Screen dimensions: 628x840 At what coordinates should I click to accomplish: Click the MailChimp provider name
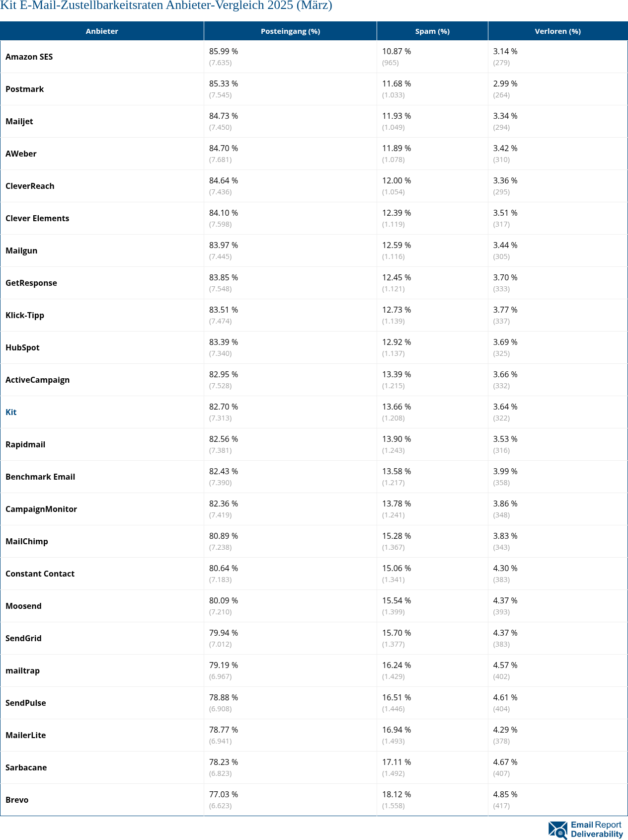(x=27, y=541)
